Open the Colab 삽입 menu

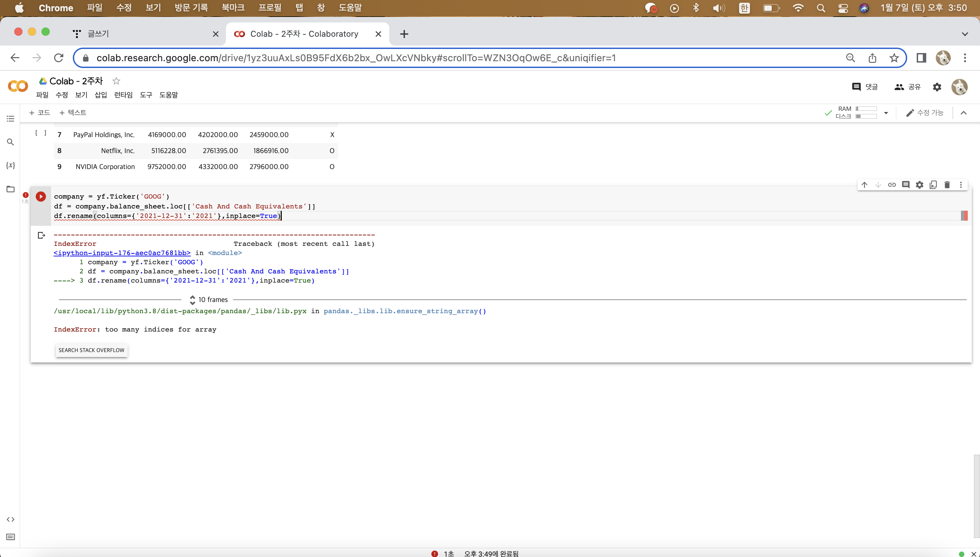101,95
